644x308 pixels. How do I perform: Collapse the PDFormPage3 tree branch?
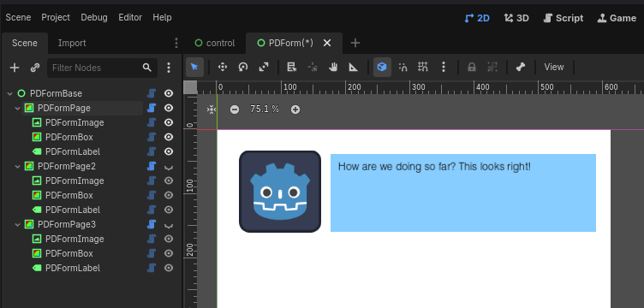[18, 225]
